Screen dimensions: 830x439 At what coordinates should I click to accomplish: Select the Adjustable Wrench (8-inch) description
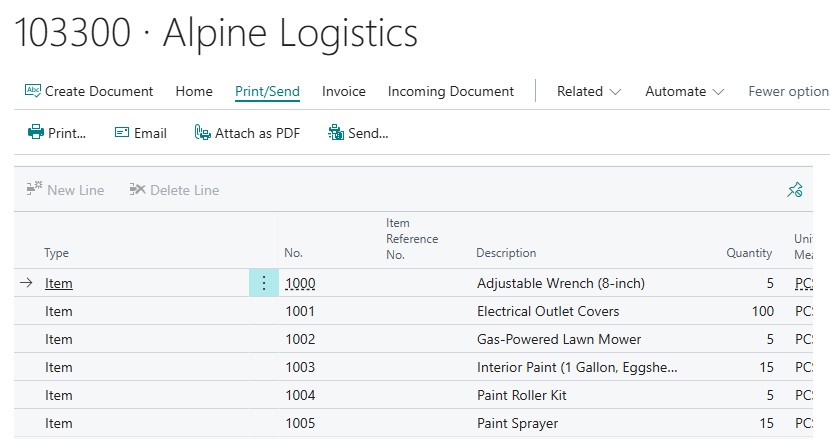pyautogui.click(x=561, y=283)
